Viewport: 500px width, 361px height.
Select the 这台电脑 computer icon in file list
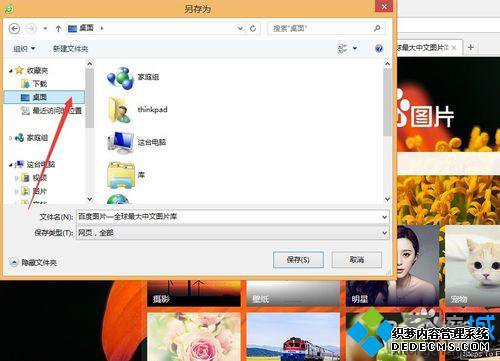click(120, 143)
